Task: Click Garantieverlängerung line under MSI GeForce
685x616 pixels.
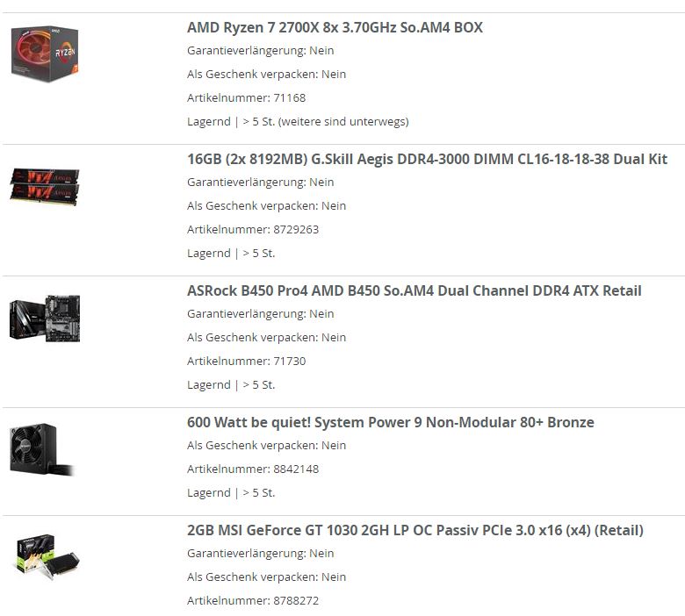Action: [x=260, y=553]
